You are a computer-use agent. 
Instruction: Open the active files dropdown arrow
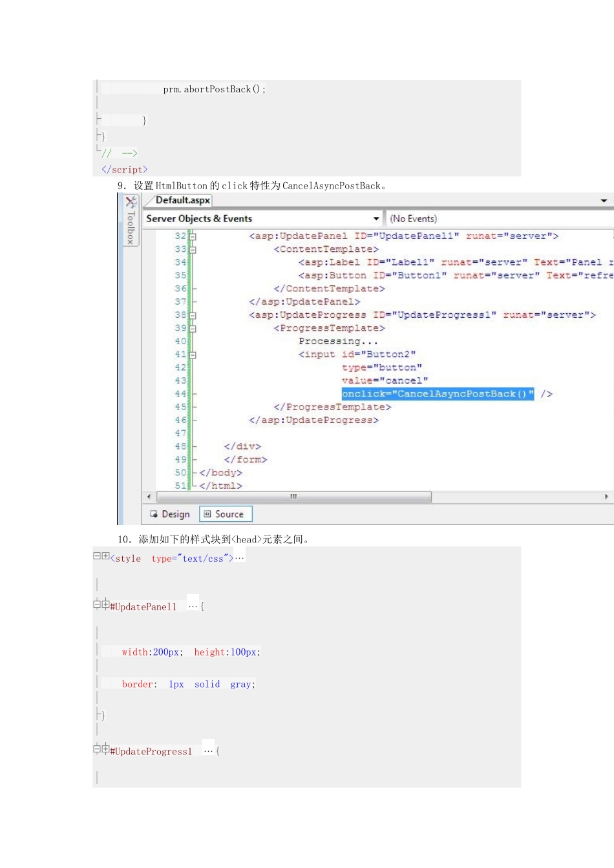(604, 200)
